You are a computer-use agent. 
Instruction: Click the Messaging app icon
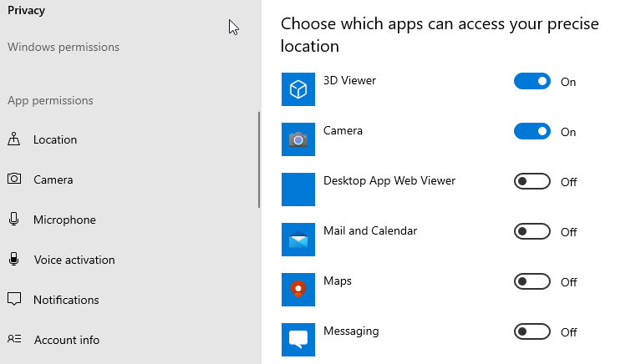click(x=298, y=340)
